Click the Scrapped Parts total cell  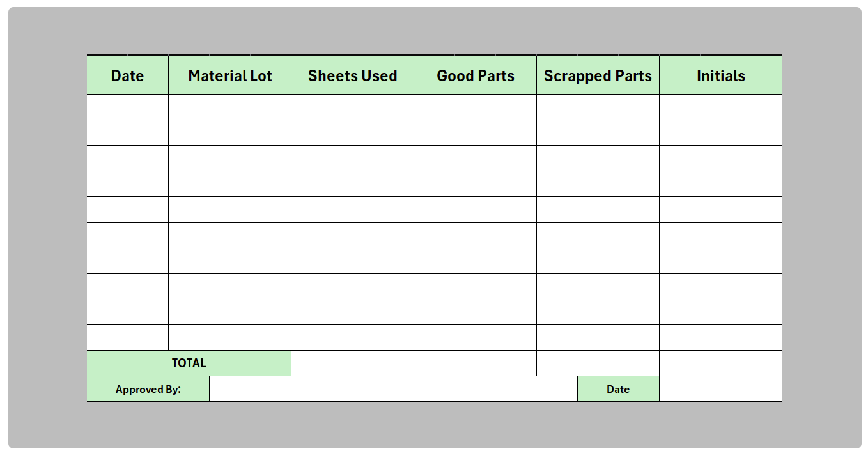(598, 363)
